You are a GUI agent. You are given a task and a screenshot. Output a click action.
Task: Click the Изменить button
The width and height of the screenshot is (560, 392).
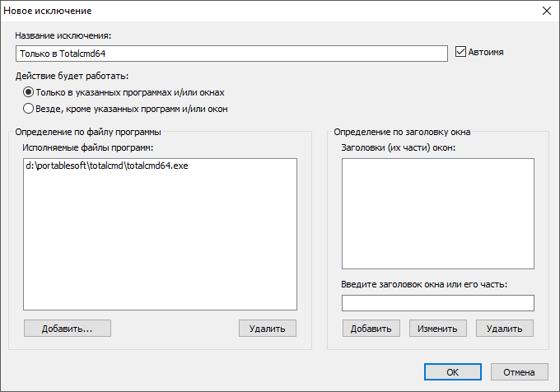[x=438, y=329]
